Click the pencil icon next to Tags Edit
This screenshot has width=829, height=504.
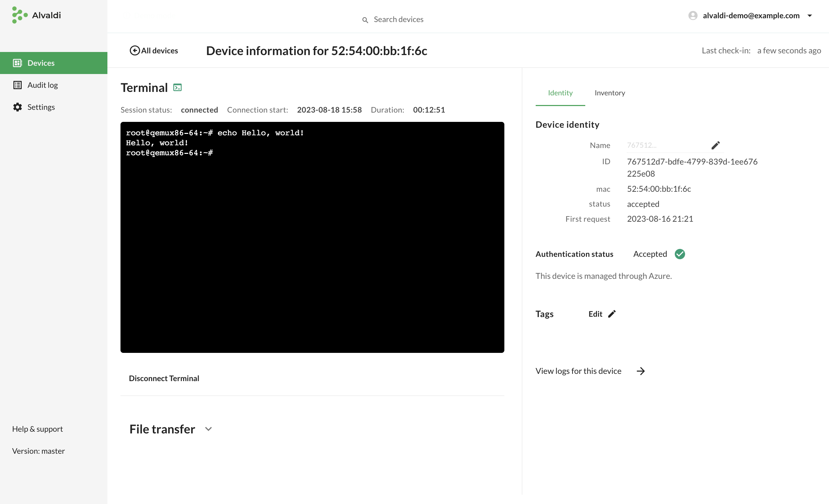tap(612, 314)
